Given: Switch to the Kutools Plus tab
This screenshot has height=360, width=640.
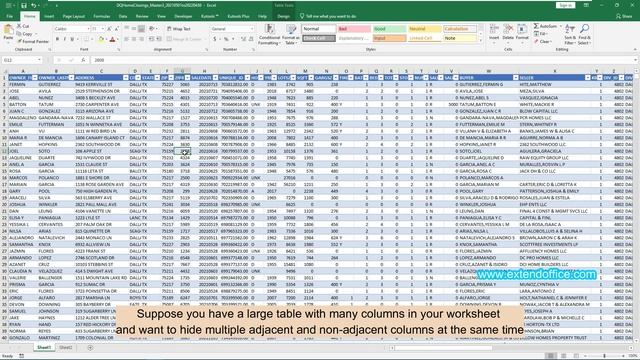Looking at the screenshot, I should (x=238, y=16).
